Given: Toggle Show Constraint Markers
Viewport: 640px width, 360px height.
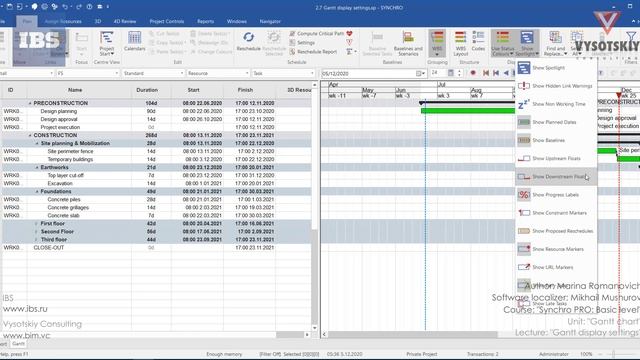Looking at the screenshot, I should (x=556, y=213).
